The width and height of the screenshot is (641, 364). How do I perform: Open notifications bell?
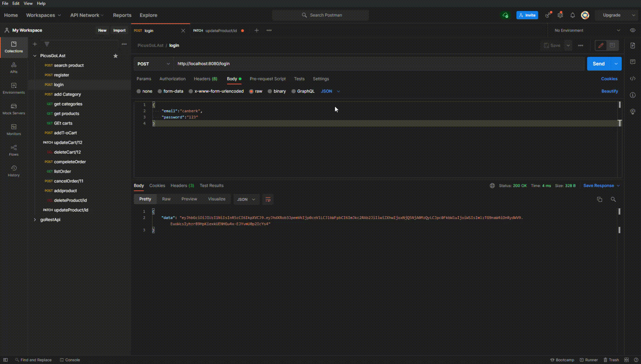point(573,15)
